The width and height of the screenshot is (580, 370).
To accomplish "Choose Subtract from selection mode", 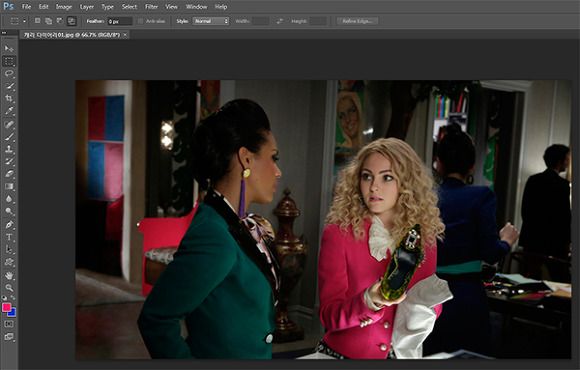I will tap(60, 21).
